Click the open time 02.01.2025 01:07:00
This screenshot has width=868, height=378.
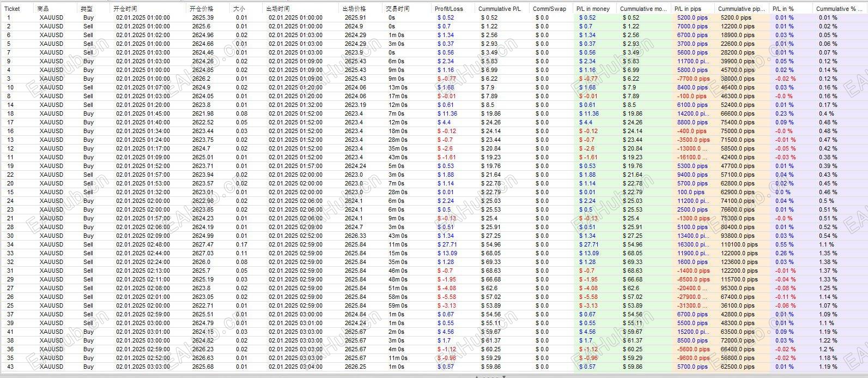(x=143, y=87)
